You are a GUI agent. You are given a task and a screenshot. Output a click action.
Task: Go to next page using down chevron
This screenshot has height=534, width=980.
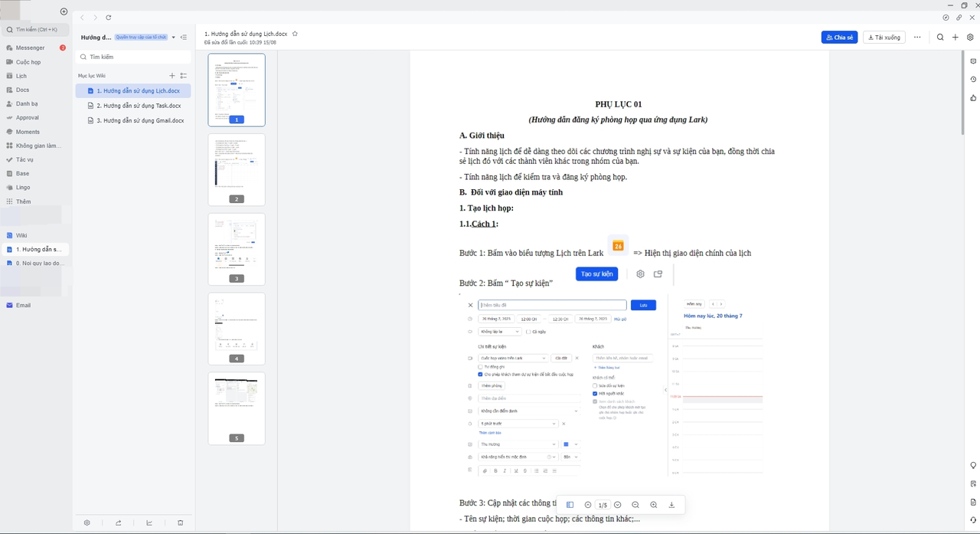[618, 505]
